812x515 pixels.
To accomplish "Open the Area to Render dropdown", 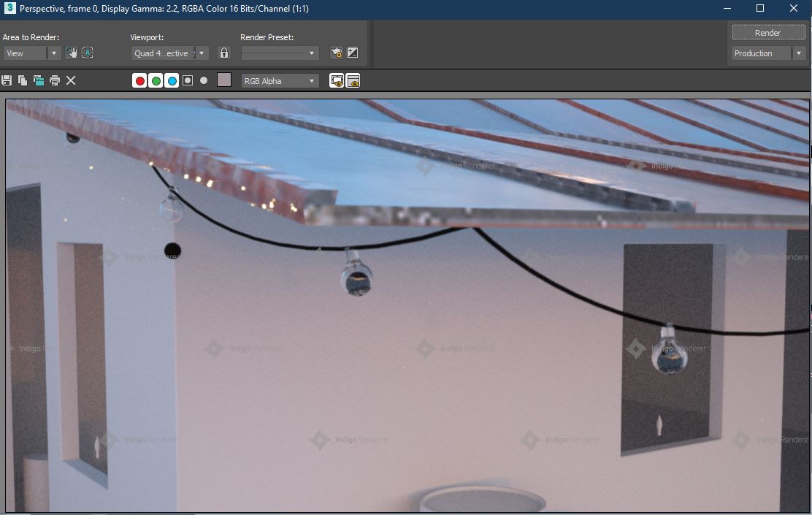I will [x=32, y=53].
